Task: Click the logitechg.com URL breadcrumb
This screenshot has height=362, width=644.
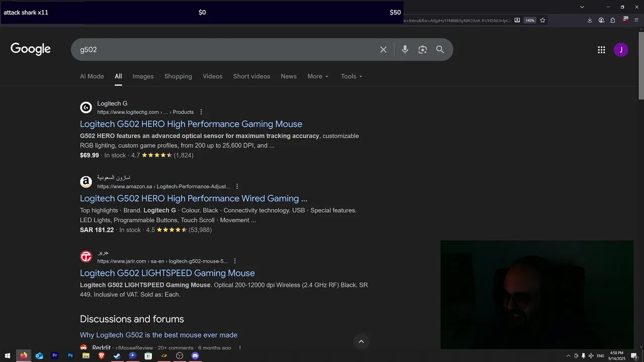Action: [145, 112]
